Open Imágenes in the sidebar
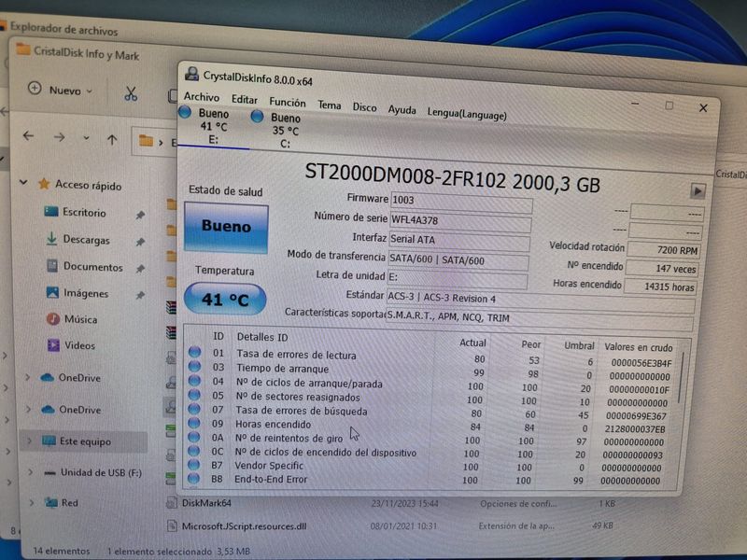This screenshot has height=560, width=747. click(86, 293)
